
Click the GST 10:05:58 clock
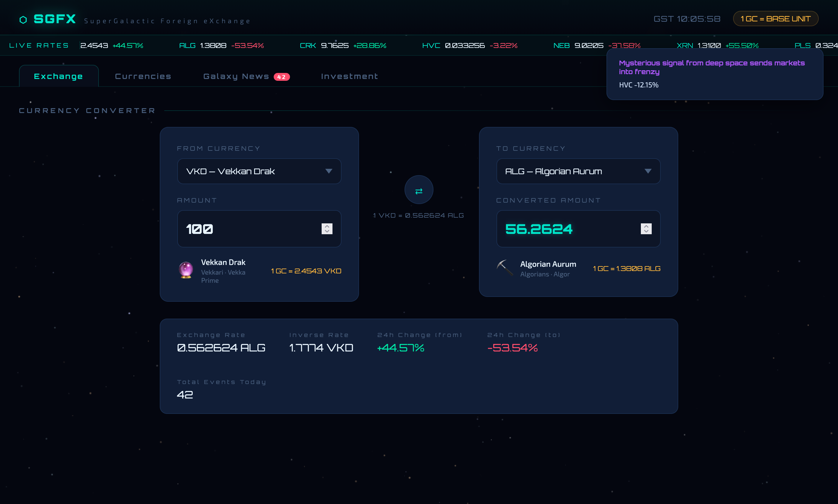point(687,19)
